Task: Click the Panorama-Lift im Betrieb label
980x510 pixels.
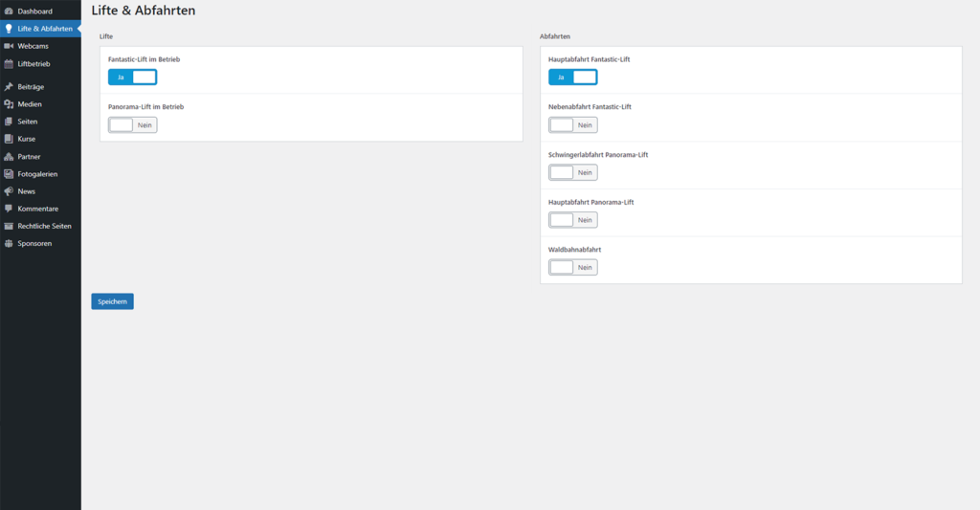Action: pyautogui.click(x=145, y=107)
